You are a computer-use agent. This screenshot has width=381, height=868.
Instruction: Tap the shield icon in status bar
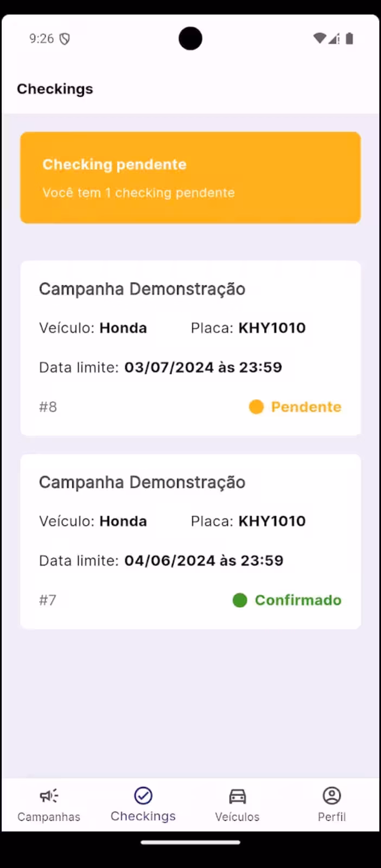[x=65, y=39]
